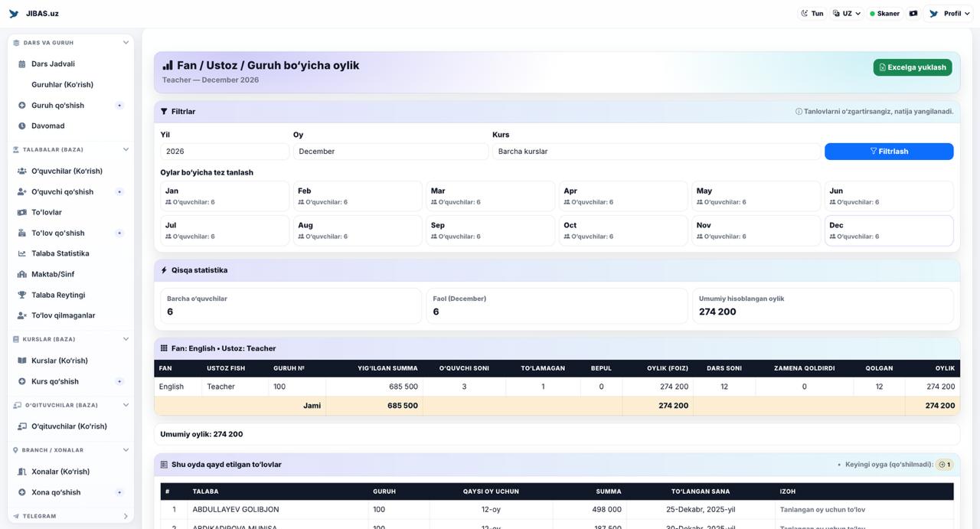980x529 pixels.
Task: Click the chart icon beside Talaba Statistika
Action: pos(22,253)
